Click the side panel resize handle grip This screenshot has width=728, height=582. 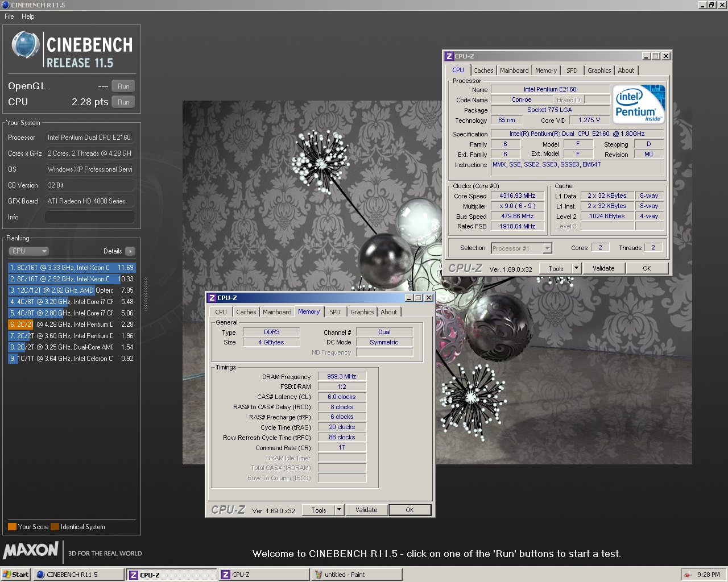tap(146, 294)
